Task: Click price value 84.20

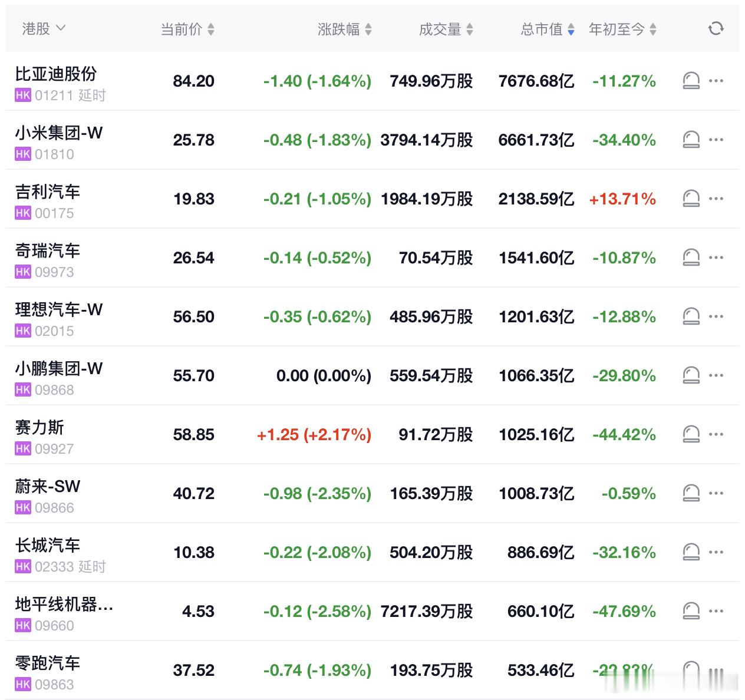Action: pyautogui.click(x=194, y=81)
